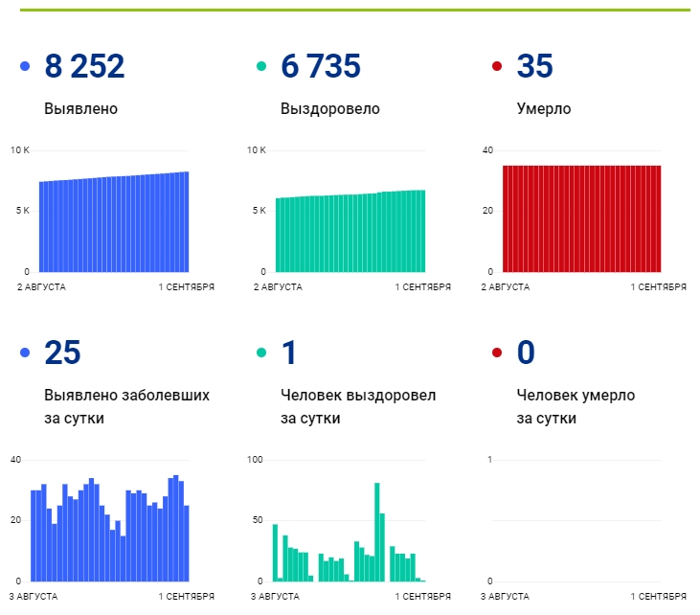Viewport: 700px width, 615px height.
Task: Click the 3 АВГУСТА label under daily detected chart
Action: pyautogui.click(x=34, y=596)
